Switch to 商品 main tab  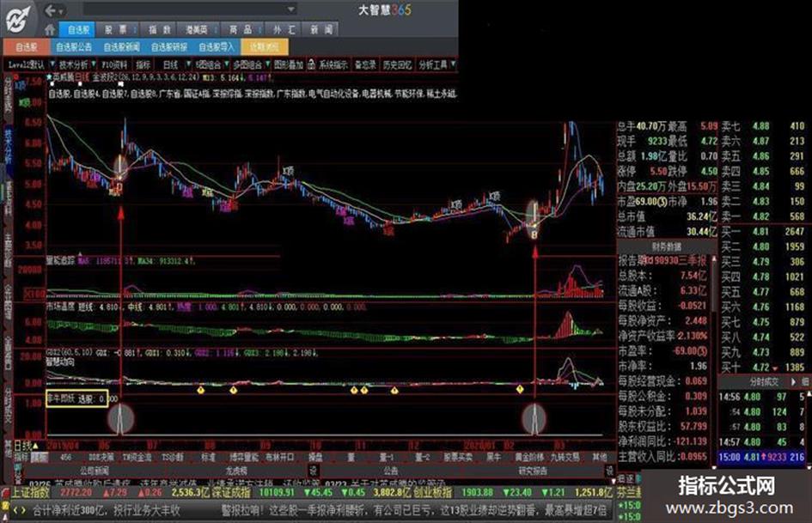pos(241,29)
